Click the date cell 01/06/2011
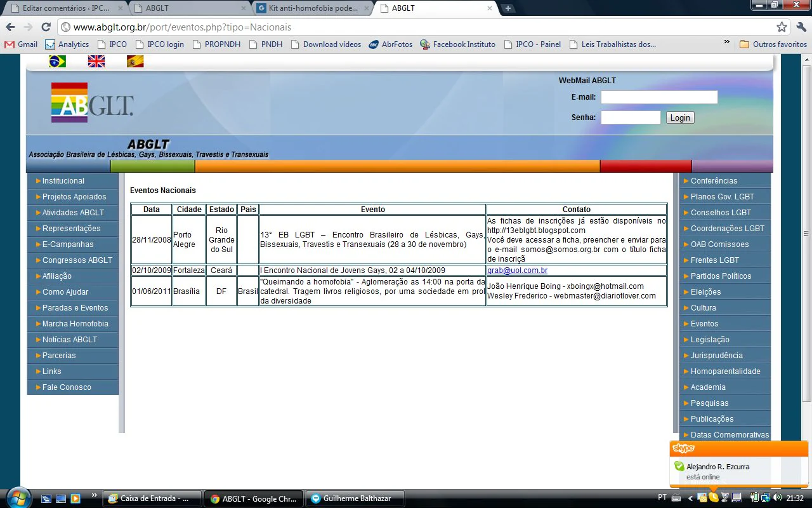The image size is (812, 508). 152,291
